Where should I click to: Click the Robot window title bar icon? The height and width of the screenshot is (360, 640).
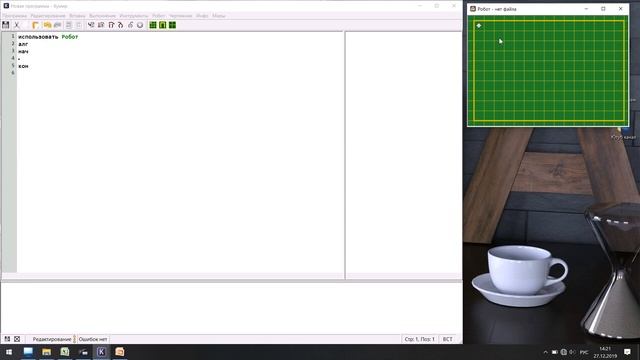click(x=473, y=9)
